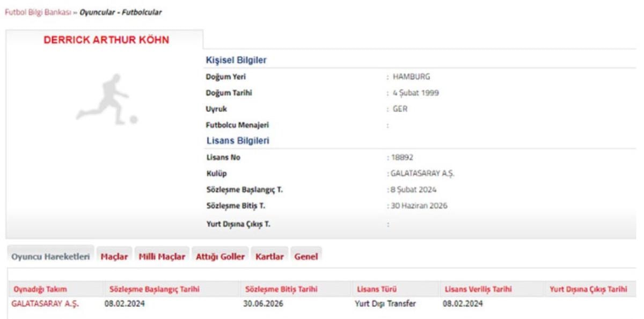Click the Lisans Türü column header
Viewport: 644px width, 319px height.
(377, 289)
